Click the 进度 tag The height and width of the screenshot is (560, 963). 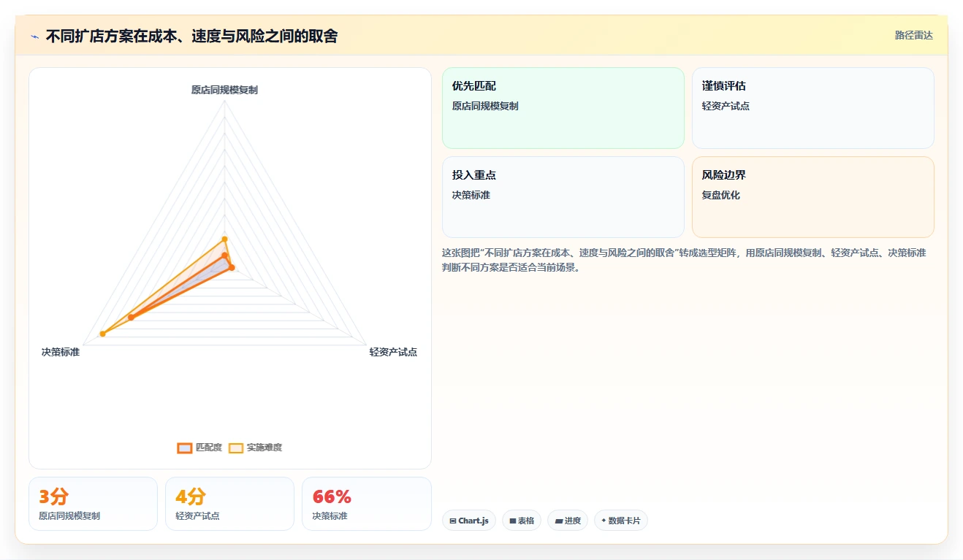pos(568,521)
